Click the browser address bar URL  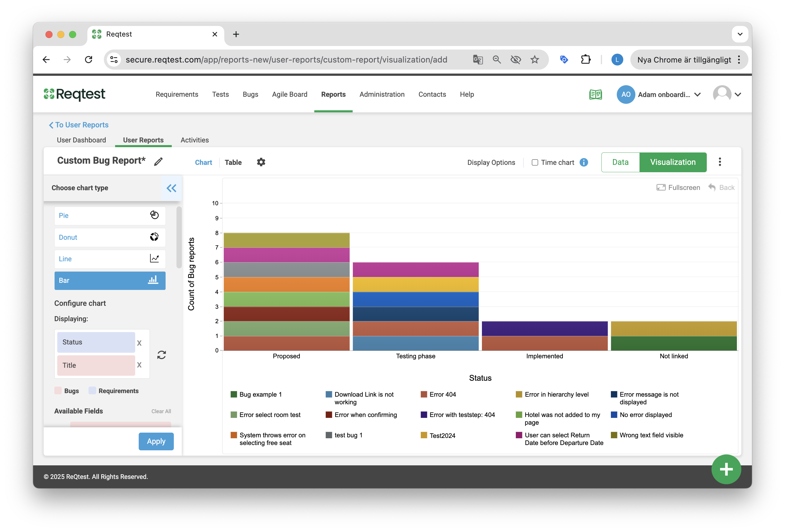[286, 60]
